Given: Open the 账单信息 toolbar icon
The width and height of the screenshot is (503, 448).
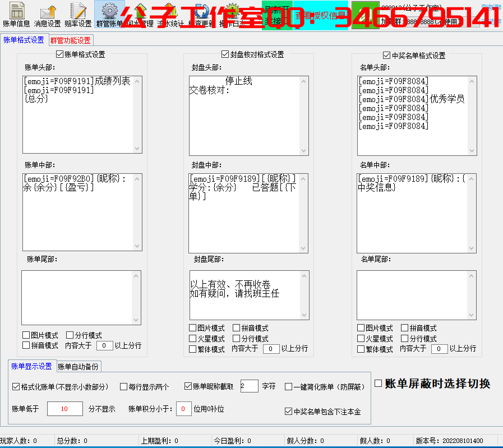Looking at the screenshot, I should 16,15.
